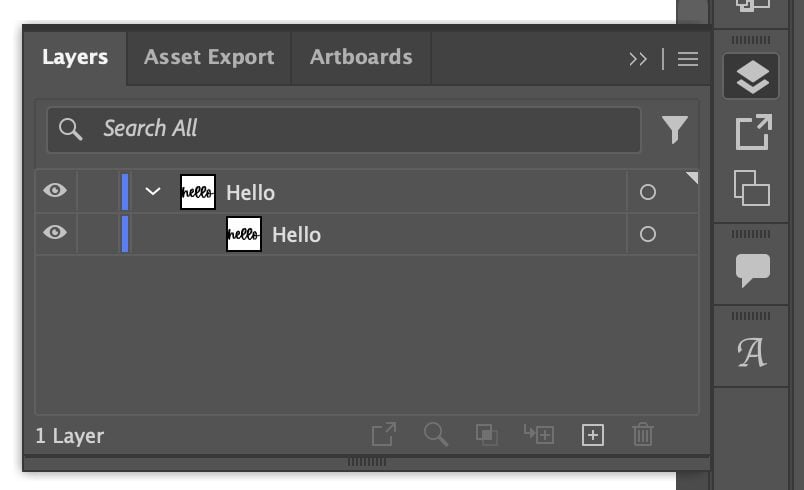Hide the top Hello layer

click(55, 191)
